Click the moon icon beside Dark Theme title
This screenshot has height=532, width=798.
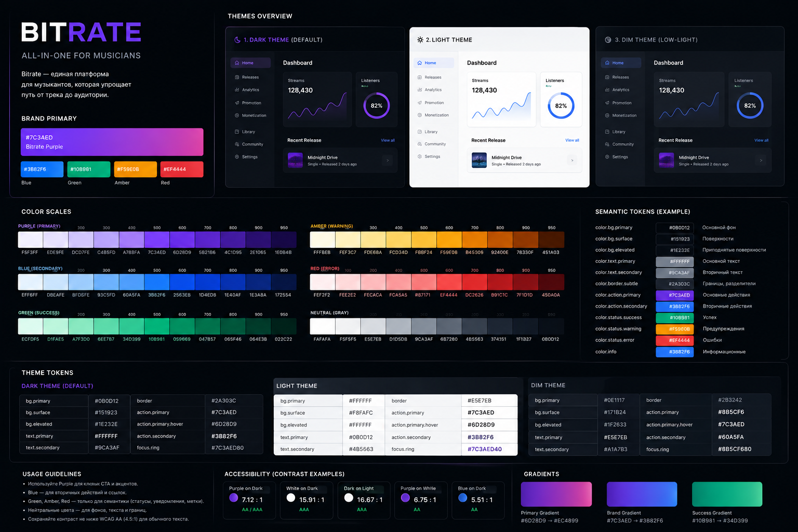tap(237, 39)
